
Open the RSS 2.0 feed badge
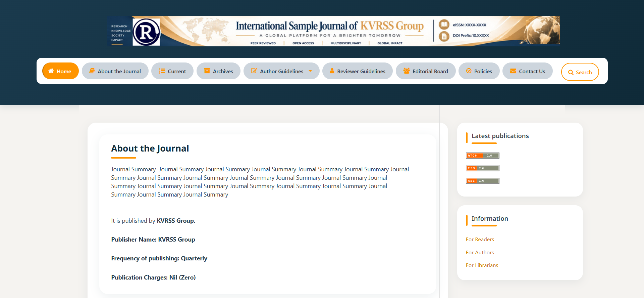pos(483,168)
